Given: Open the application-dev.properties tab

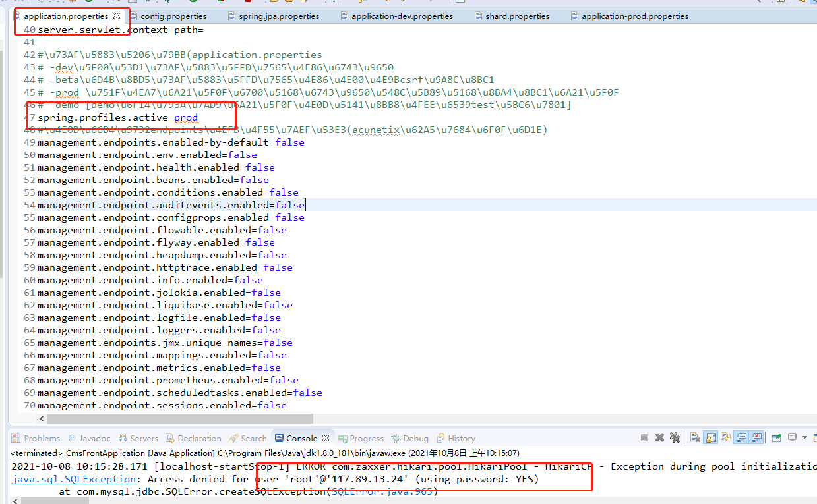Looking at the screenshot, I should coord(396,16).
